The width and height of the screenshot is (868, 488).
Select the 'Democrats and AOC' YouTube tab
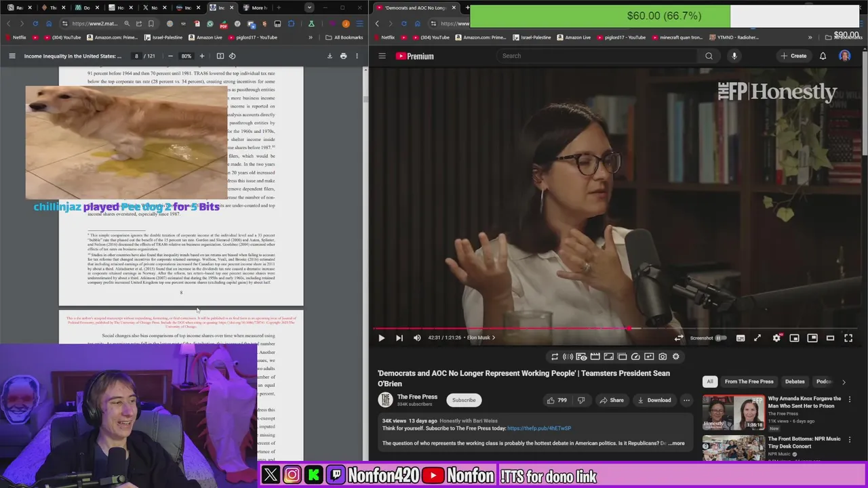[416, 7]
